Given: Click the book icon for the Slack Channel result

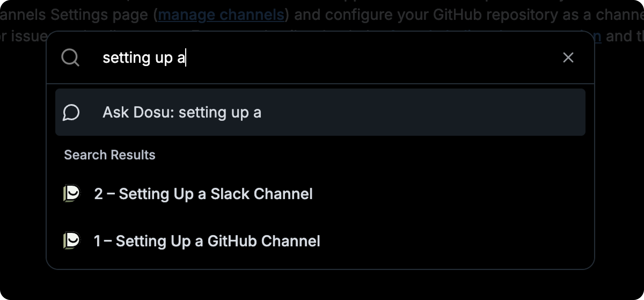Looking at the screenshot, I should 72,194.
